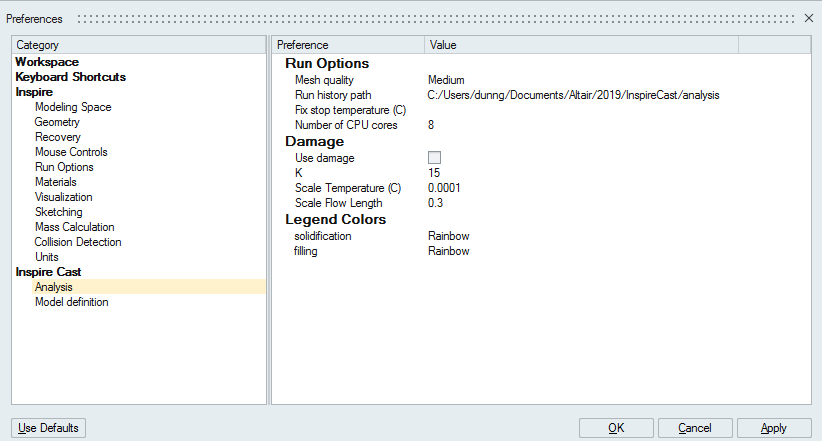Click the Cancel button
Viewport: 822px width, 441px height.
pyautogui.click(x=695, y=428)
